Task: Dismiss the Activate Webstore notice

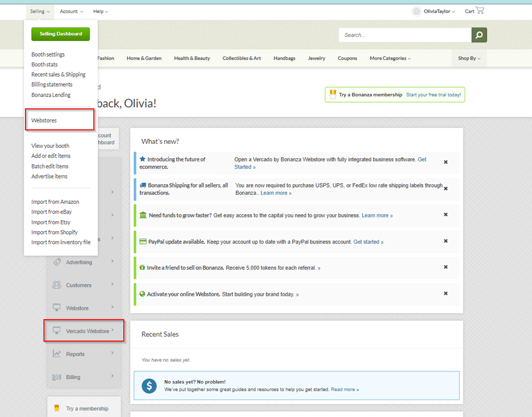Action: coord(446,293)
